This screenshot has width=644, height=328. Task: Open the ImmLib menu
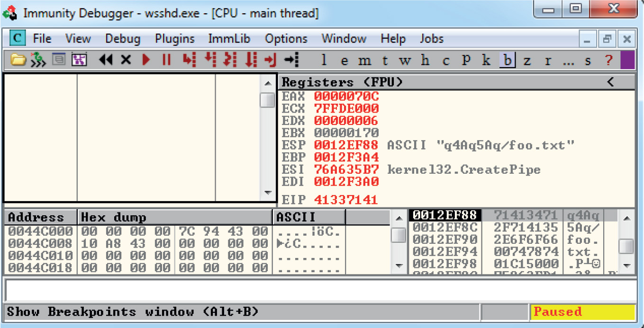click(229, 39)
